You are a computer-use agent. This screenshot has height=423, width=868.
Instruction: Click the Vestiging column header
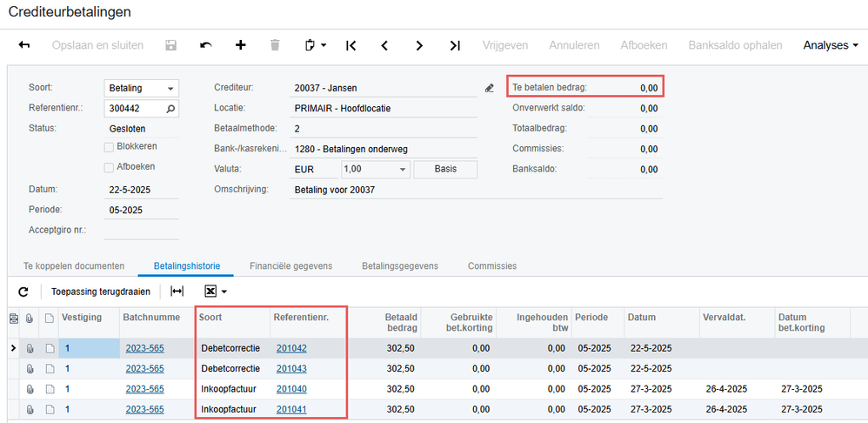pos(89,323)
